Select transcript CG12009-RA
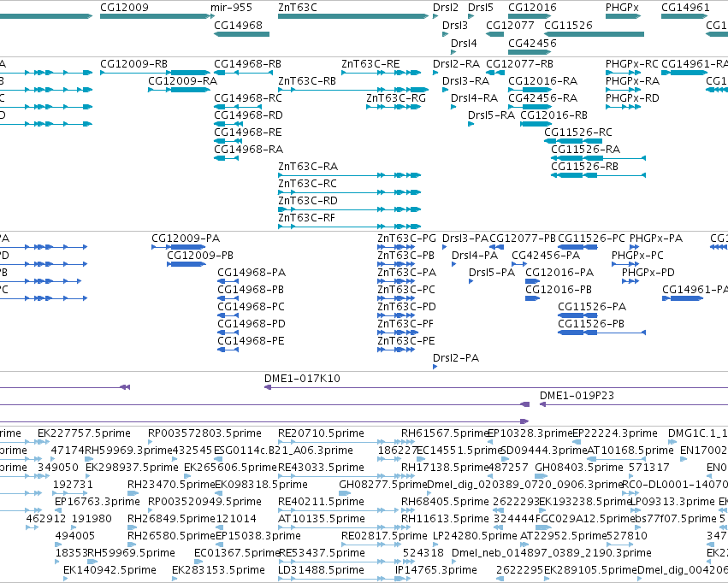 [182, 80]
